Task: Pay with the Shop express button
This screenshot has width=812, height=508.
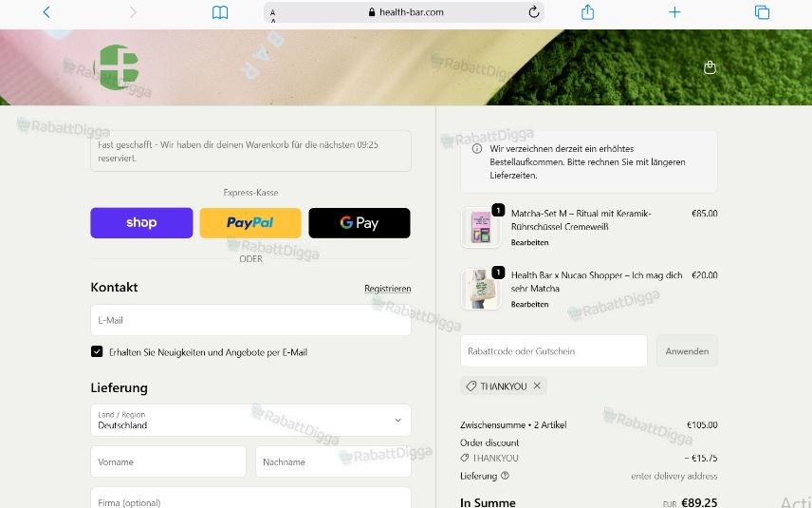Action: click(x=141, y=223)
